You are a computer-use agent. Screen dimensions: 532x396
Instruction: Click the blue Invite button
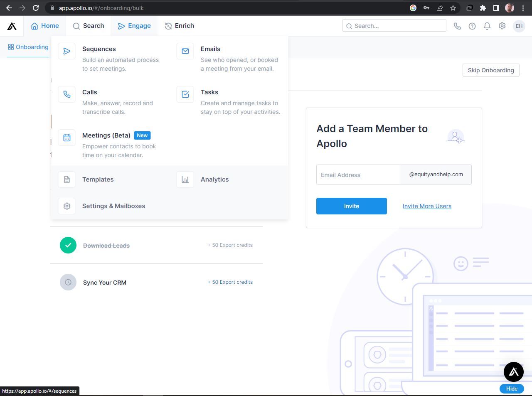click(x=352, y=206)
